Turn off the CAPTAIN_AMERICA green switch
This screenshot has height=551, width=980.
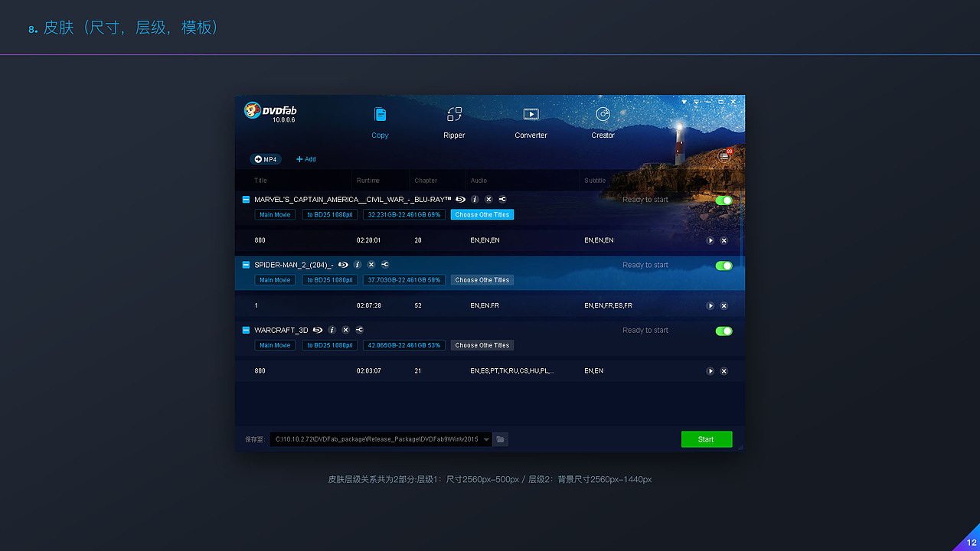[723, 200]
